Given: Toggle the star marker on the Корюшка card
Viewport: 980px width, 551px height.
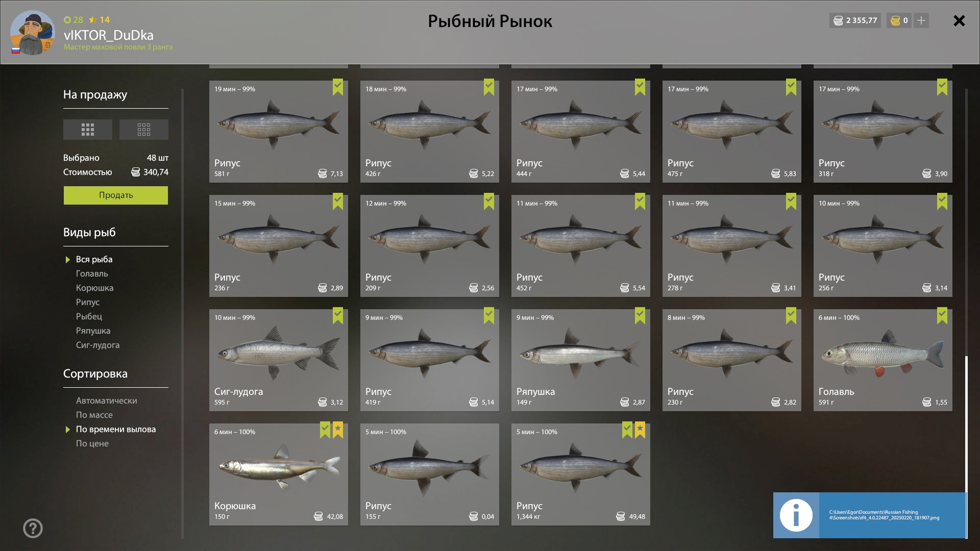Looking at the screenshot, I should 338,430.
